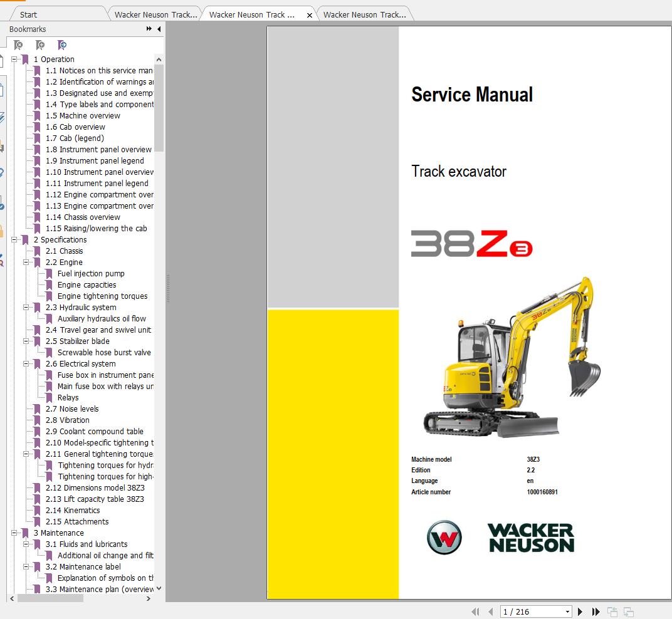Jump to the last page
Image resolution: width=672 pixels, height=619 pixels.
pos(596,611)
